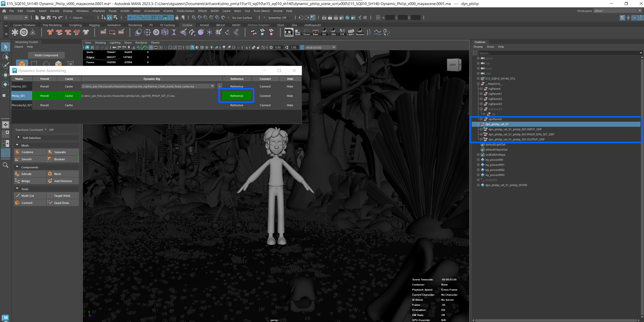Select dynParent node in Outliner
This screenshot has height=322, width=644.
[x=495, y=119]
